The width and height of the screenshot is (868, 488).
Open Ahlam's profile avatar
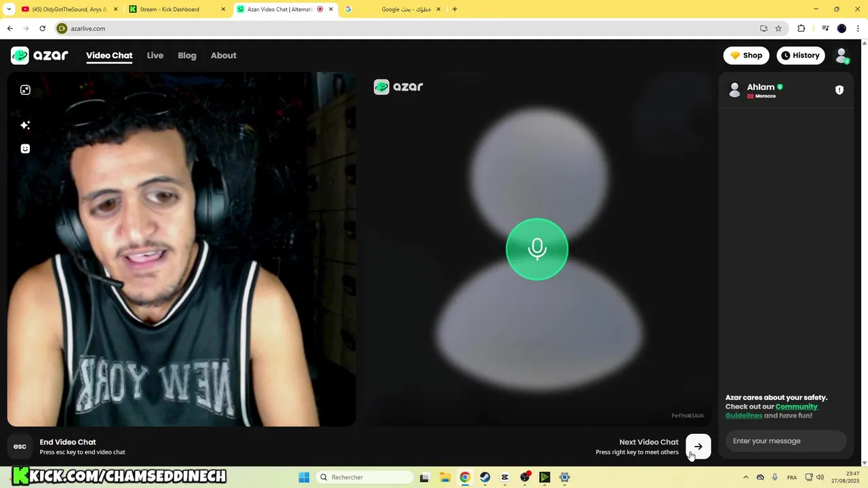point(734,90)
